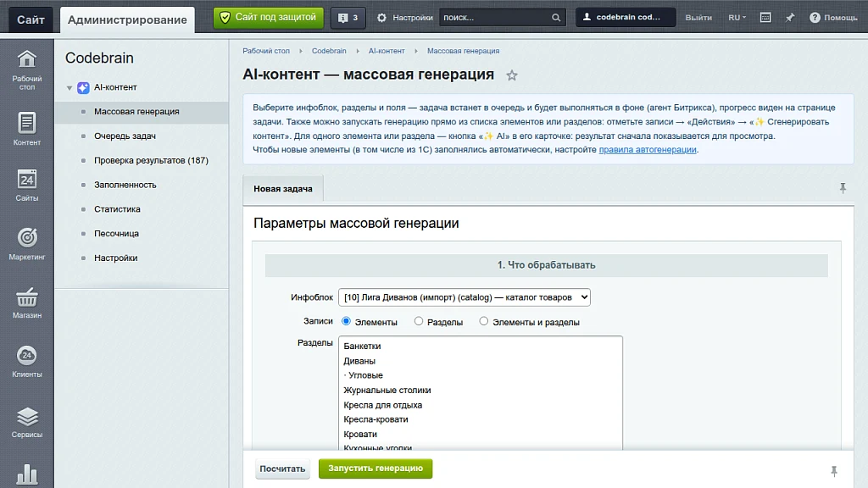This screenshot has height=488, width=868.
Task: Pin the tab panel using pushpin icon
Action: pos(843,188)
